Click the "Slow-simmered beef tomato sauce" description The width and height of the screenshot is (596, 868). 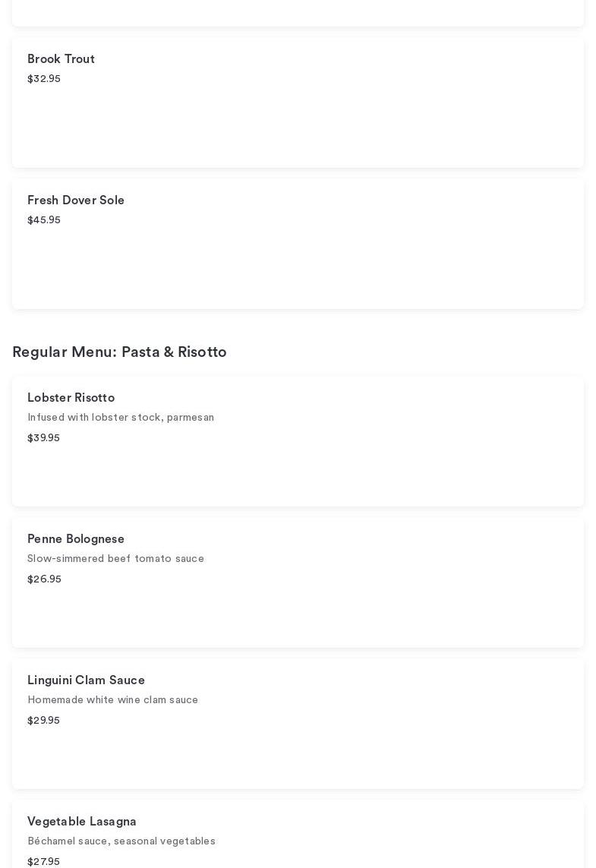(x=115, y=559)
